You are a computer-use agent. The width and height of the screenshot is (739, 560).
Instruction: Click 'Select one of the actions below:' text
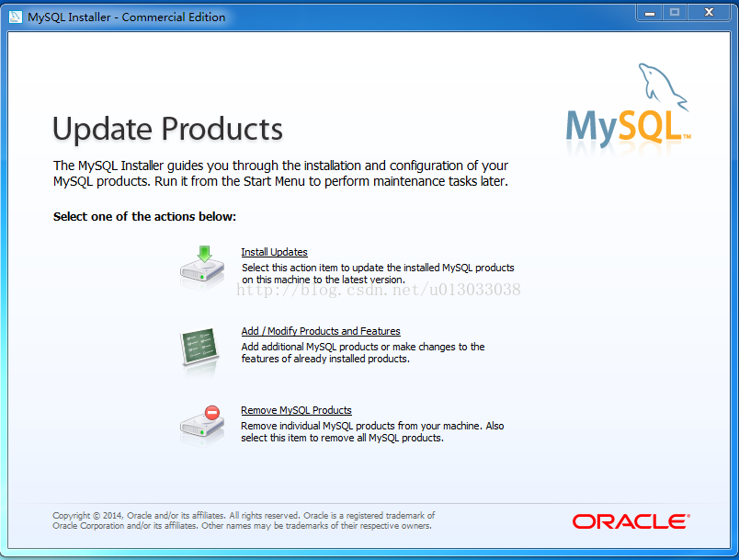[144, 216]
